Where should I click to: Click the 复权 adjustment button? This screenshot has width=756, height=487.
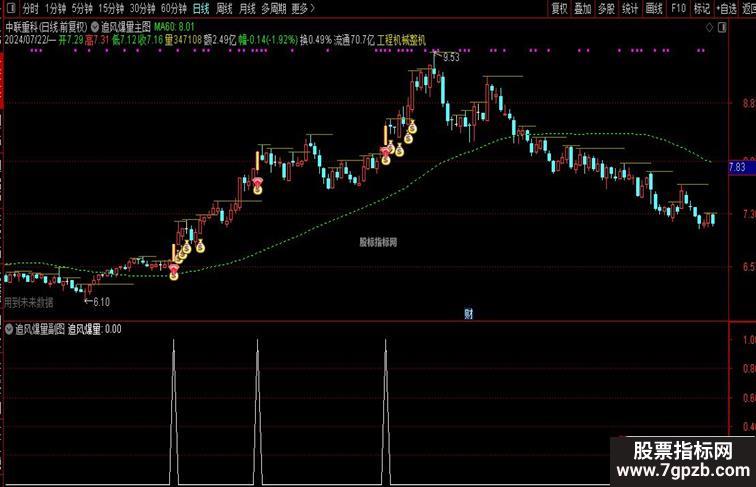point(559,8)
